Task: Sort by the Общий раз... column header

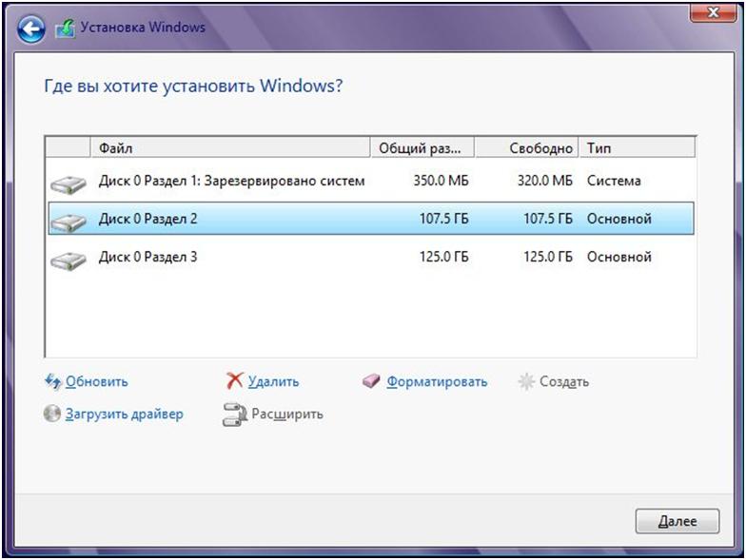Action: pos(422,148)
